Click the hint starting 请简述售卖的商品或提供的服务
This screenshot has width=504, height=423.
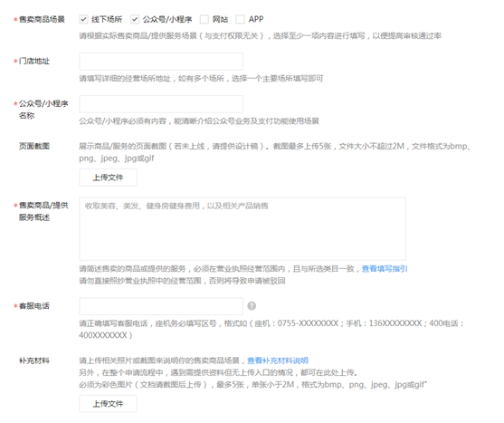coord(220,269)
